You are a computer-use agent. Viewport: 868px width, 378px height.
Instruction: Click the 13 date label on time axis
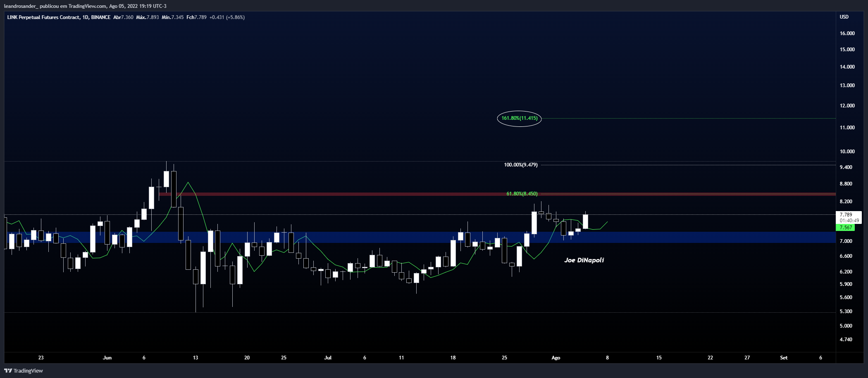click(x=196, y=358)
